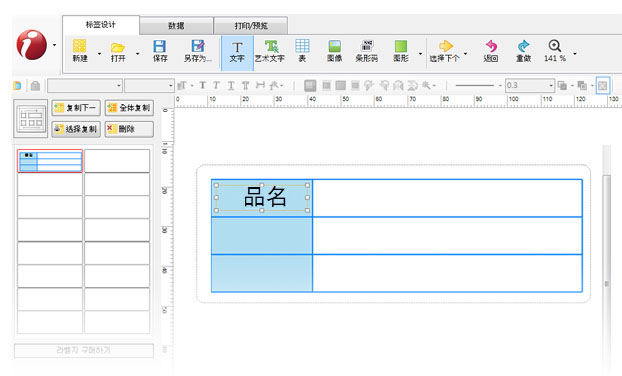Expand the dropdown beside 打开
Image resolution: width=622 pixels, height=376 pixels.
coord(138,54)
